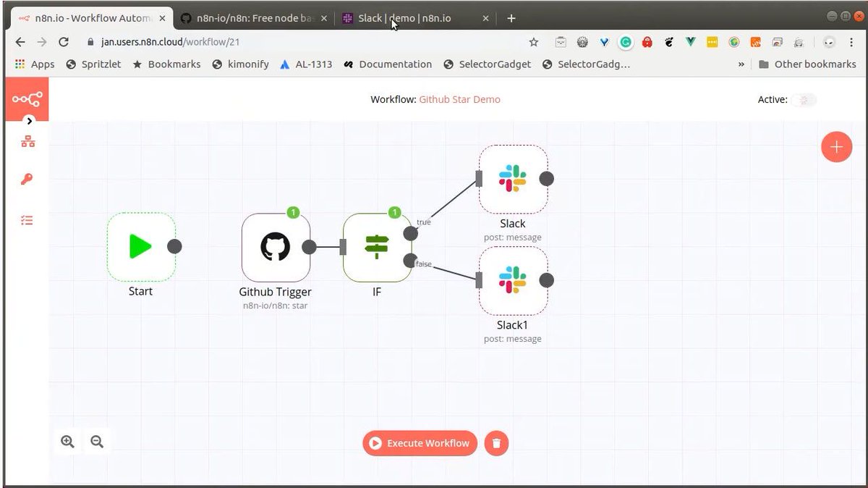Click the green badge on IF node

(394, 213)
